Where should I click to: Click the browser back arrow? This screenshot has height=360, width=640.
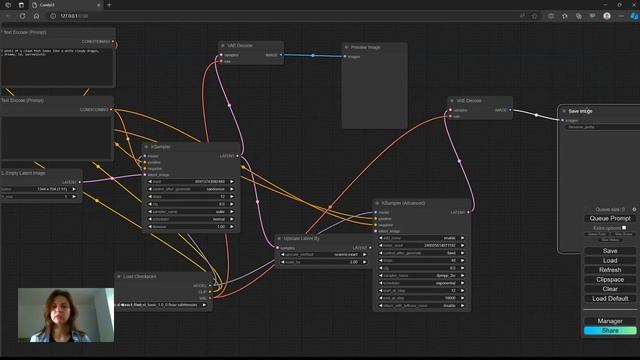tap(8, 16)
